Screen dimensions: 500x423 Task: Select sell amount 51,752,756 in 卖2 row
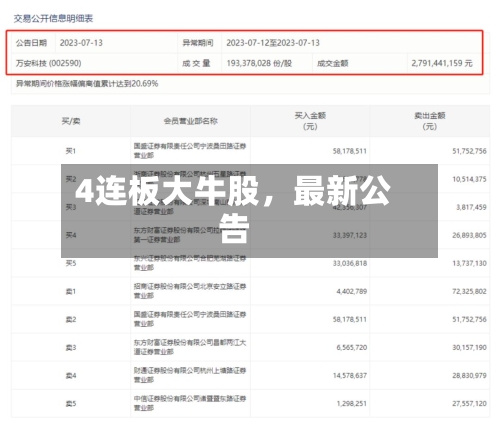(469, 319)
